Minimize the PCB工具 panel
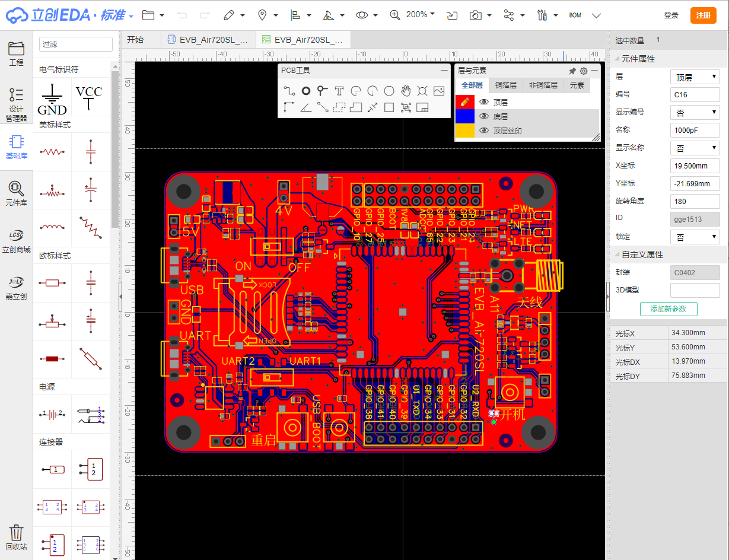The image size is (729, 560). tap(444, 71)
